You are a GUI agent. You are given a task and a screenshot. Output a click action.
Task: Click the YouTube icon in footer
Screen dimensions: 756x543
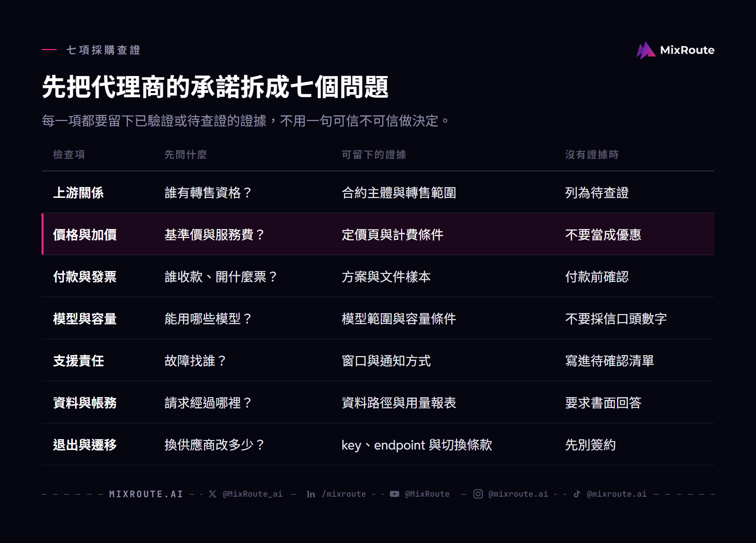[395, 494]
